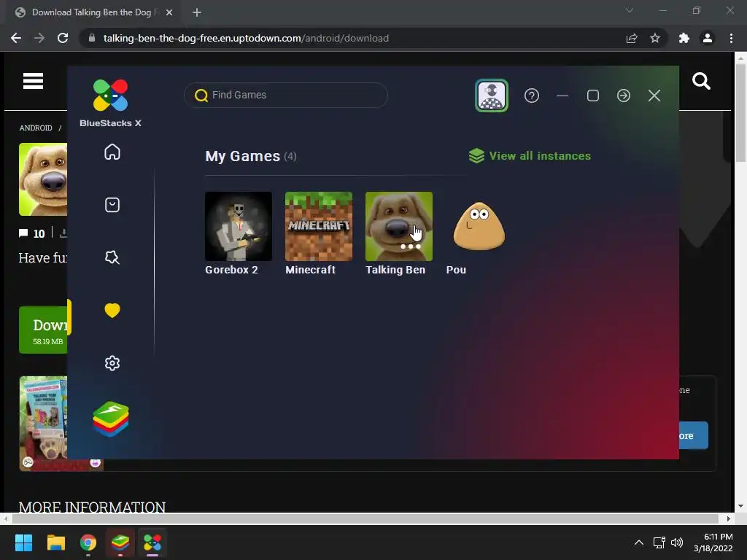Reload the Chrome page
Screen dimensions: 747x560
pyautogui.click(x=63, y=38)
